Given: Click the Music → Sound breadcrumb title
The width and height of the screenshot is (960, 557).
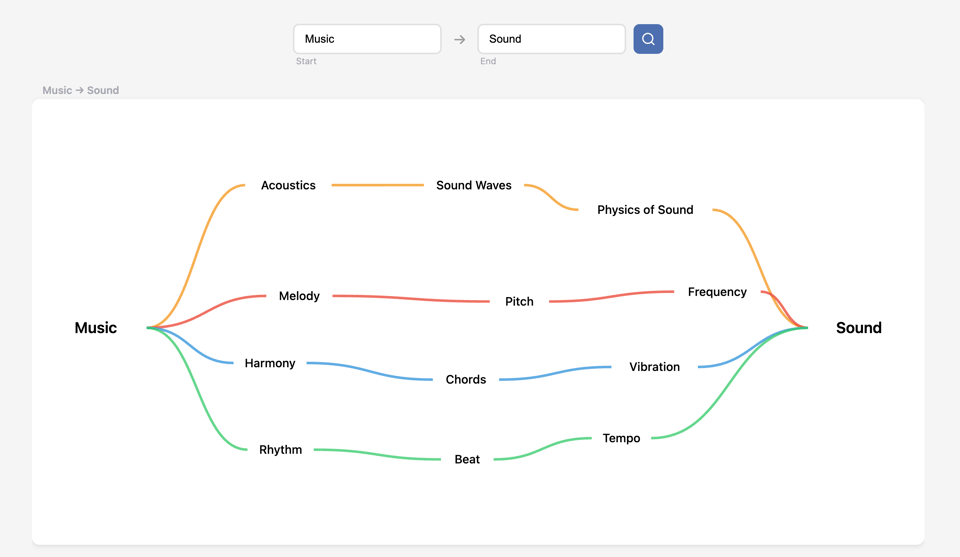Looking at the screenshot, I should [80, 90].
